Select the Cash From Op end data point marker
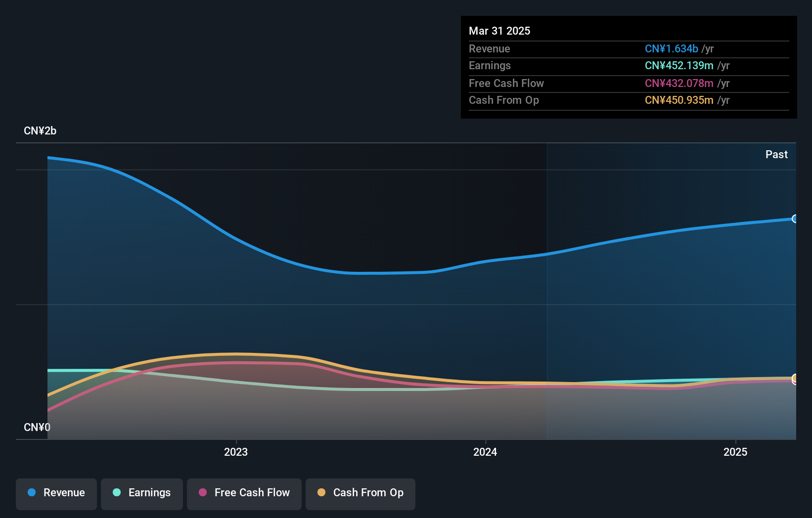Viewport: 812px width, 518px height. [795, 378]
